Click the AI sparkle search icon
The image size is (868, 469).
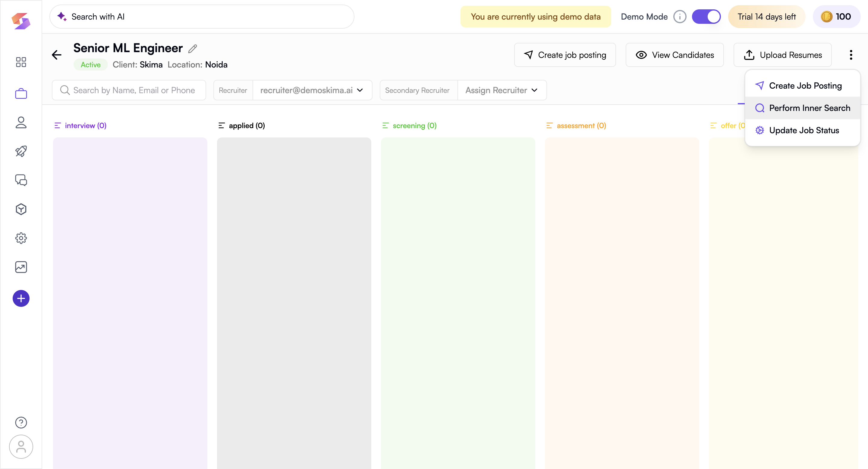tap(62, 17)
